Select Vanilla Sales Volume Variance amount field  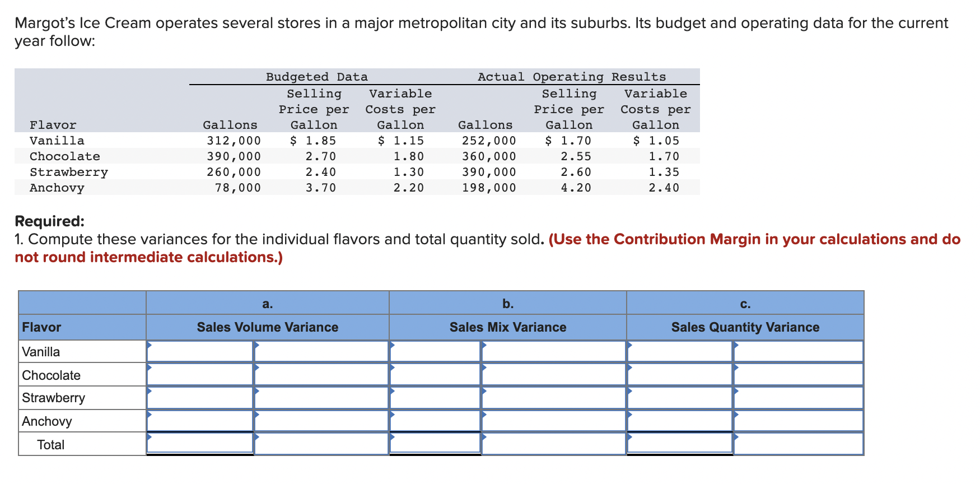tap(200, 351)
